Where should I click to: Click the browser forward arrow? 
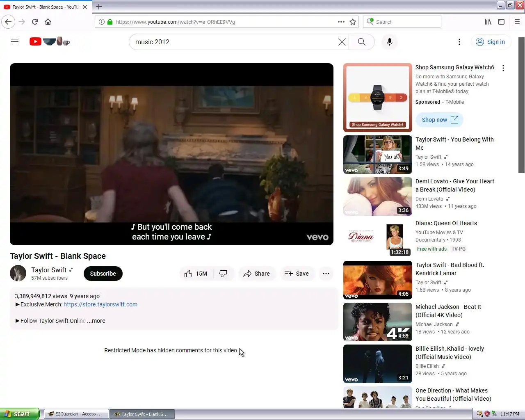tap(22, 22)
